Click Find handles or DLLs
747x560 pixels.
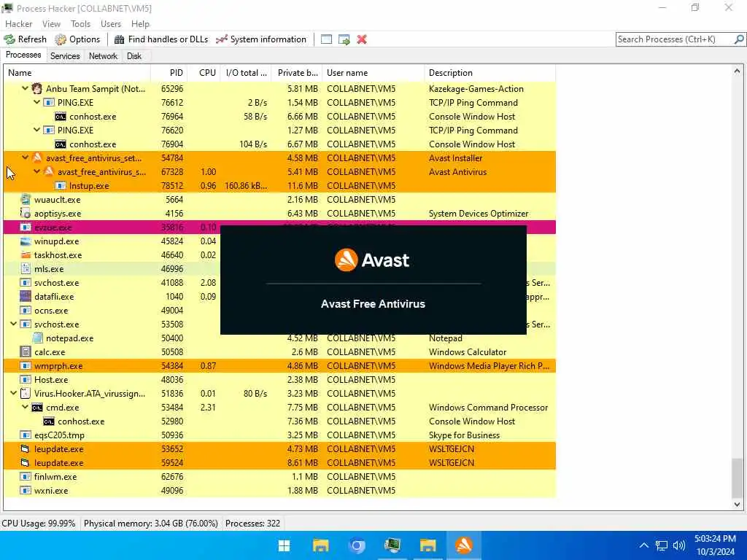(x=161, y=39)
